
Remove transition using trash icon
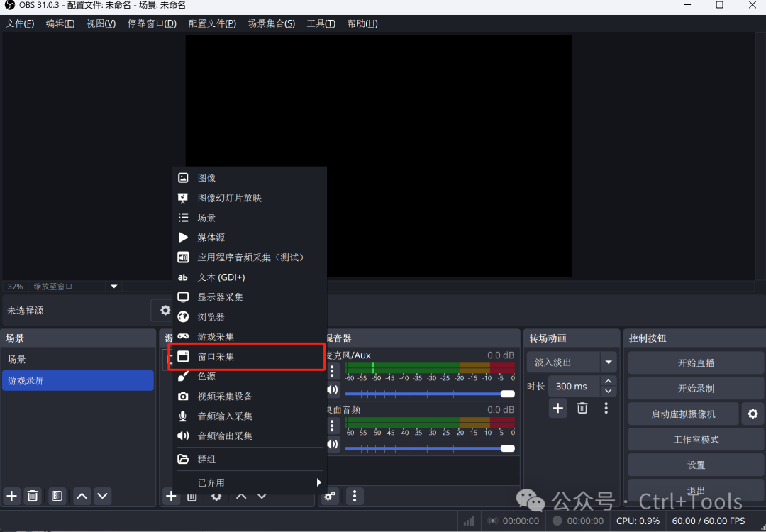coord(582,408)
